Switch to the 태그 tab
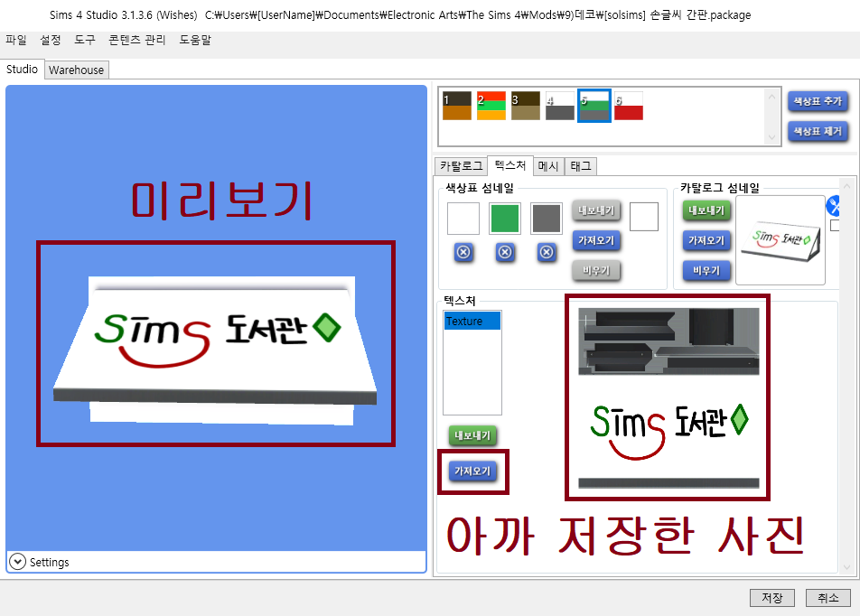Image resolution: width=860 pixels, height=616 pixels. click(581, 165)
